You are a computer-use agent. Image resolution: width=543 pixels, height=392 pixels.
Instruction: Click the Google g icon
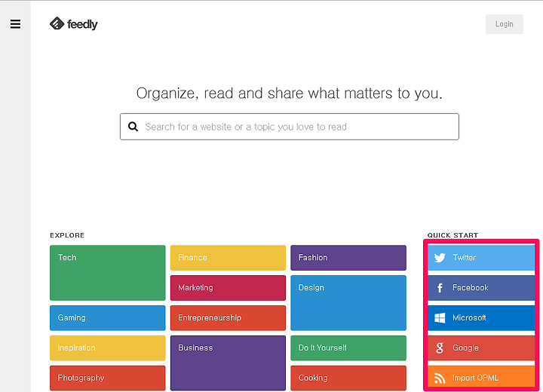[440, 348]
